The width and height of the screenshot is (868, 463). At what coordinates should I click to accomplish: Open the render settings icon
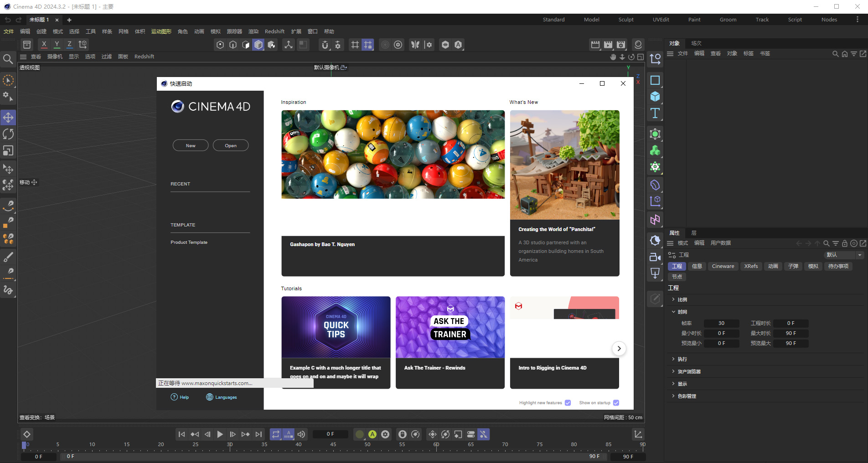pyautogui.click(x=621, y=44)
